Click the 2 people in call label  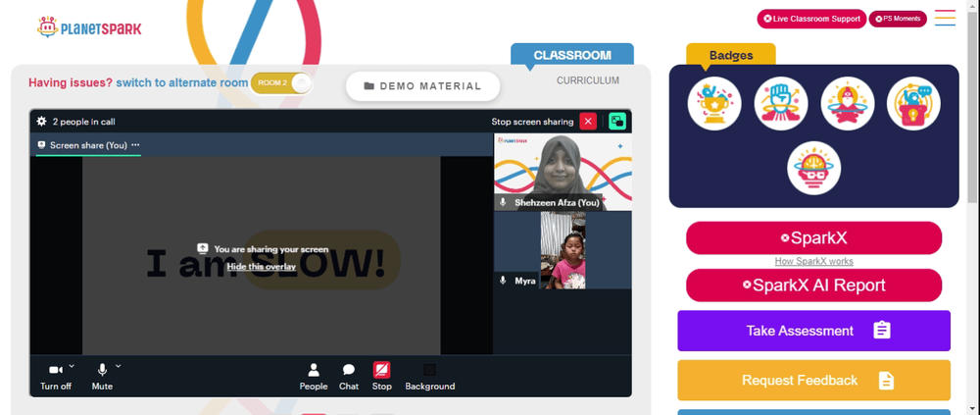(83, 122)
